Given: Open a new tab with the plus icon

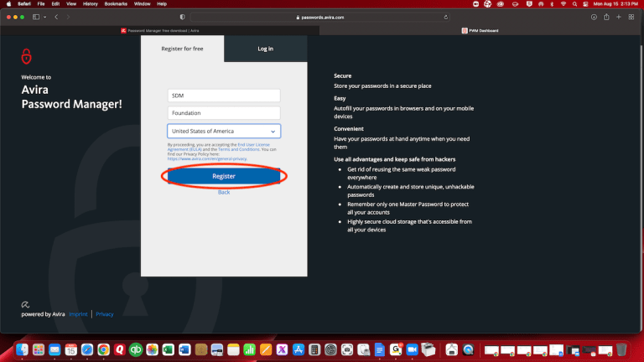Looking at the screenshot, I should tap(619, 17).
